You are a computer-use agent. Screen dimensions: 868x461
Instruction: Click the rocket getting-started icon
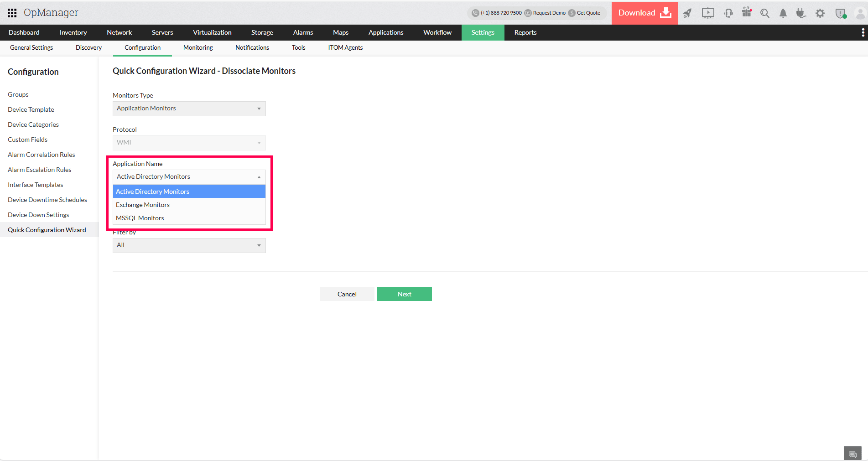[x=687, y=13]
